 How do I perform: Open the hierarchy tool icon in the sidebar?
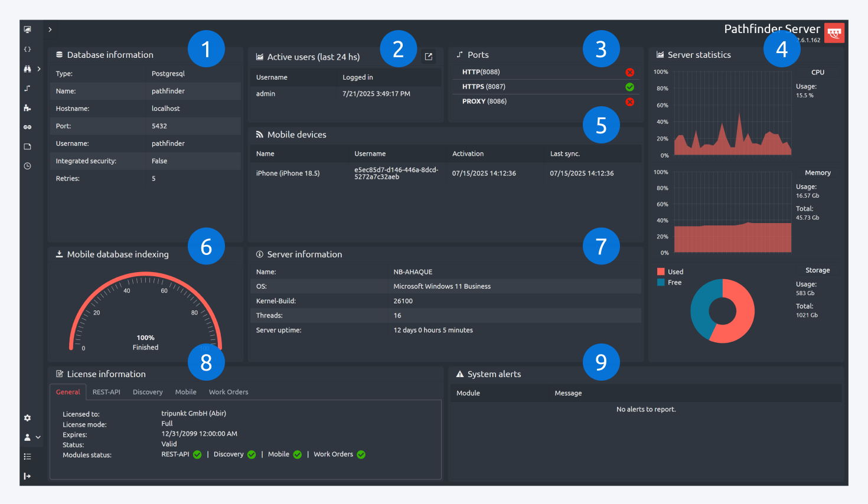point(27,107)
